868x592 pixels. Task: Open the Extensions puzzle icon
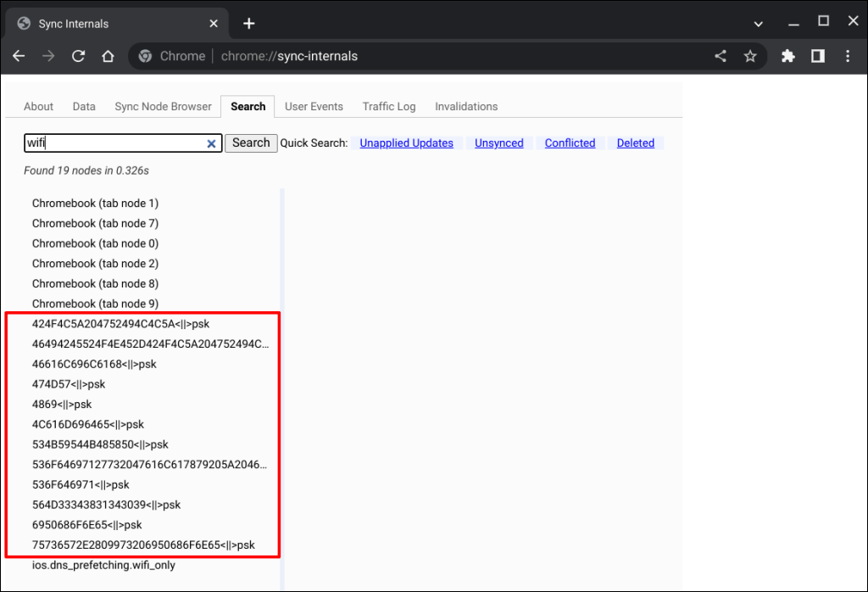pyautogui.click(x=787, y=56)
